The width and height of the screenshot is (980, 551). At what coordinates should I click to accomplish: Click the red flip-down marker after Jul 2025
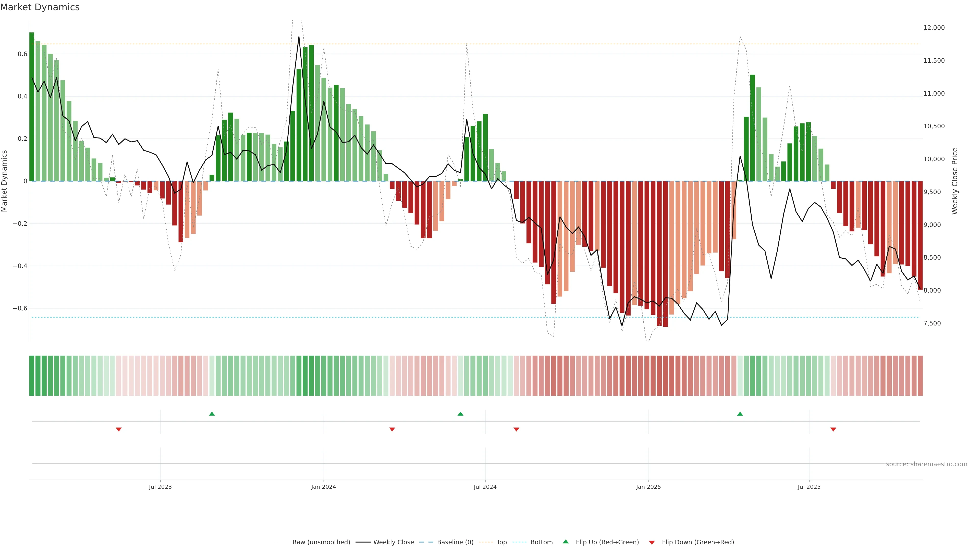[833, 429]
